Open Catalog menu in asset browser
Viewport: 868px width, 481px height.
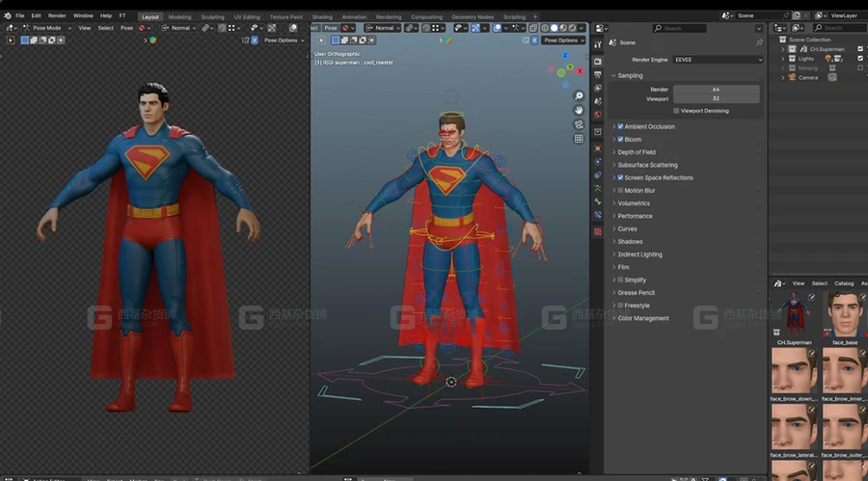tap(844, 283)
